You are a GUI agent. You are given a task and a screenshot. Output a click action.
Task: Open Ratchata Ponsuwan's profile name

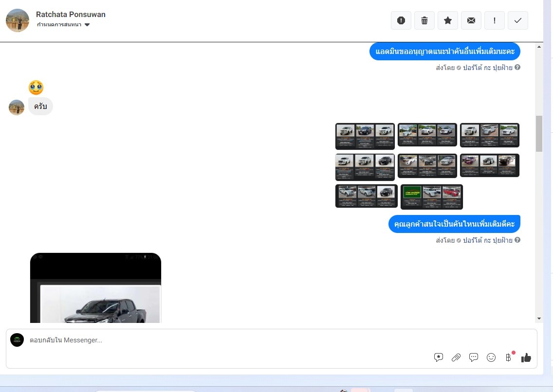71,14
